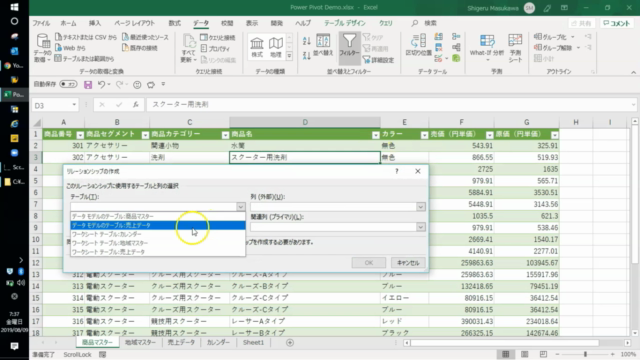Click the smiley feedback icon
The height and width of the screenshot is (360, 640).
137,84
